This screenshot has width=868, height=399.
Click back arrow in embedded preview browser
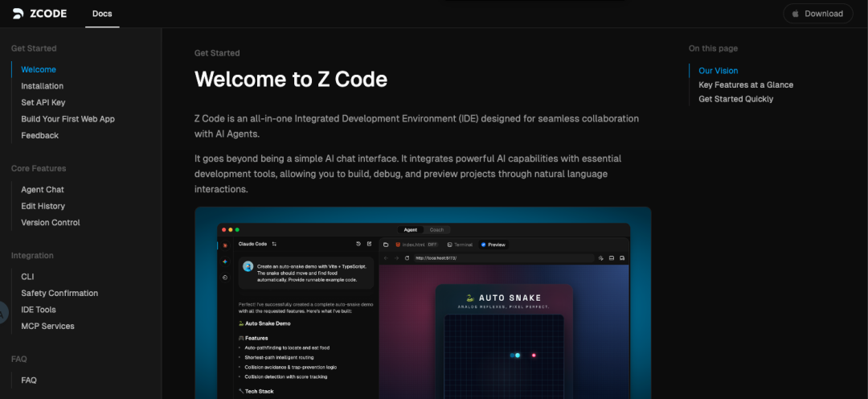coord(386,258)
